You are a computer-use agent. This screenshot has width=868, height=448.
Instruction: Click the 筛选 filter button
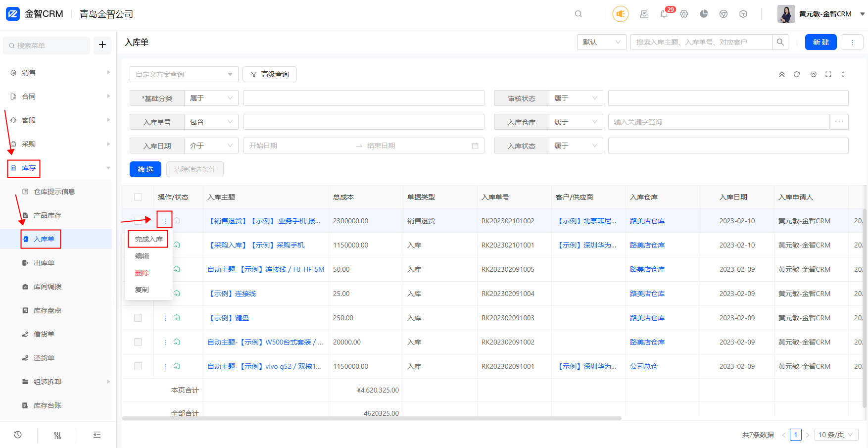point(145,169)
